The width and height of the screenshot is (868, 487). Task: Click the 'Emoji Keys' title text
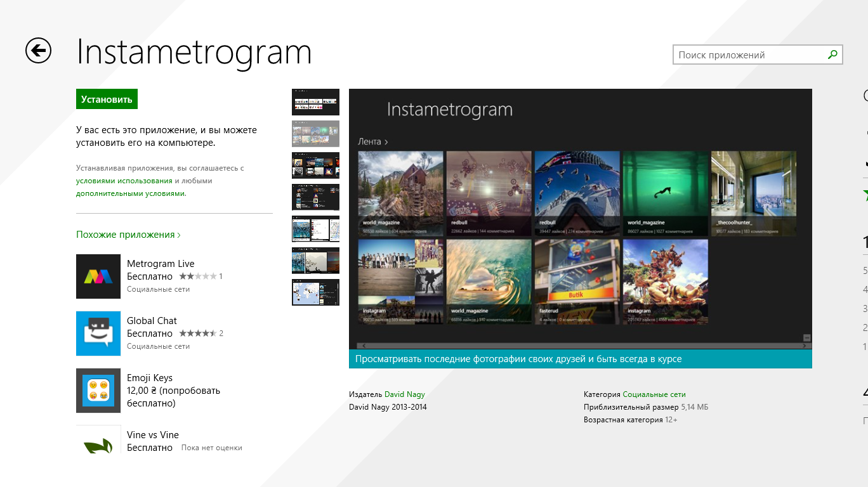(x=150, y=378)
